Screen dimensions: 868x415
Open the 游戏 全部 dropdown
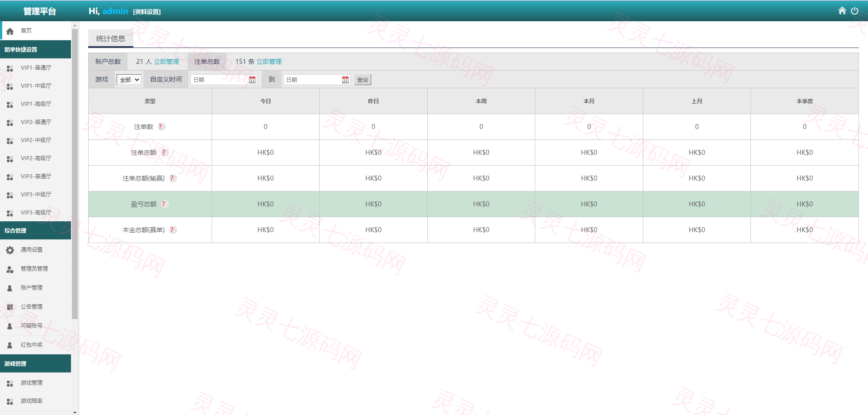[129, 80]
